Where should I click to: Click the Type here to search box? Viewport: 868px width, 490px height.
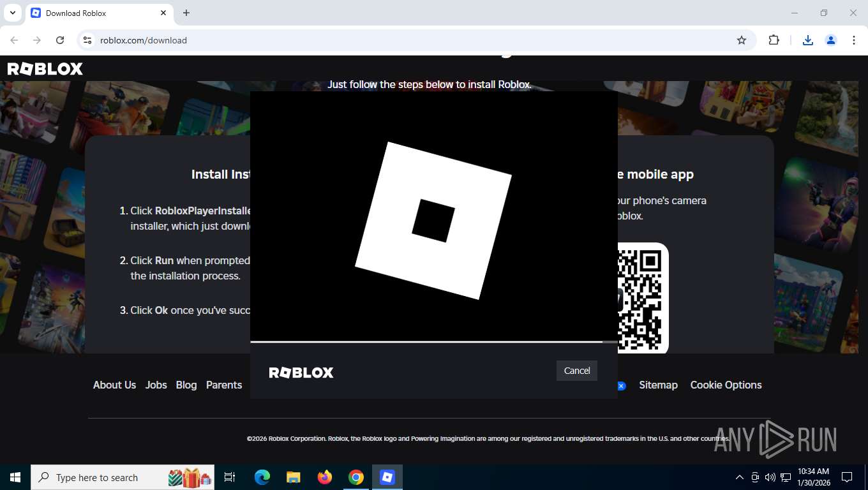[123, 477]
